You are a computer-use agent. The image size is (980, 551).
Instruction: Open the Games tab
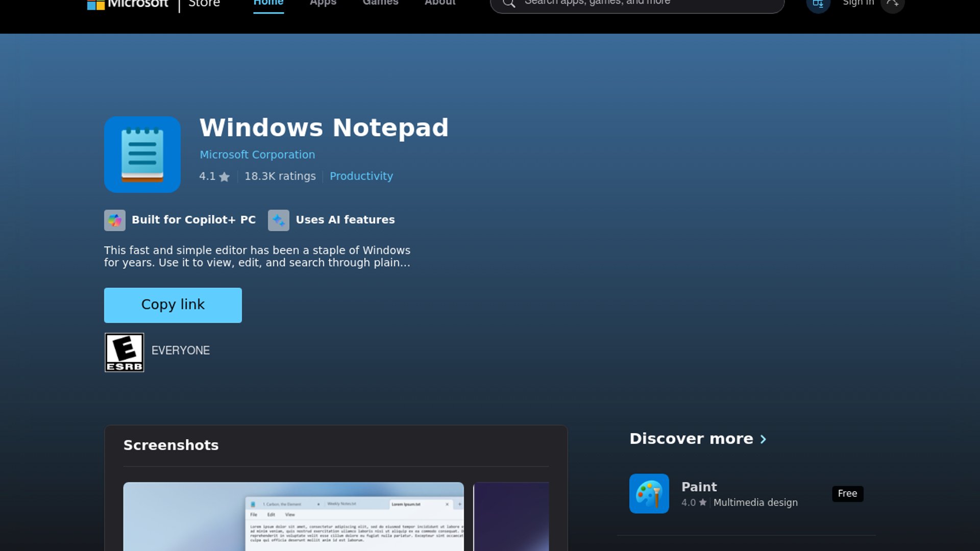380,4
